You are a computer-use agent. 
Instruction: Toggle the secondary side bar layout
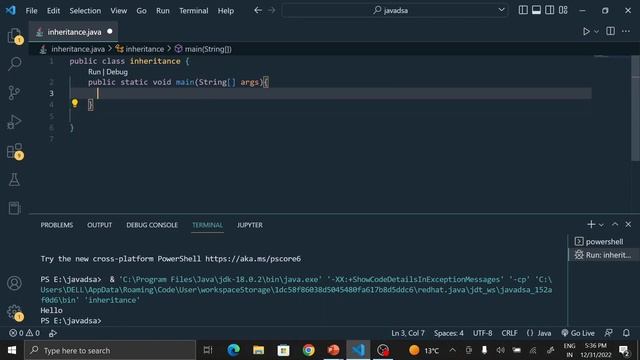click(550, 10)
